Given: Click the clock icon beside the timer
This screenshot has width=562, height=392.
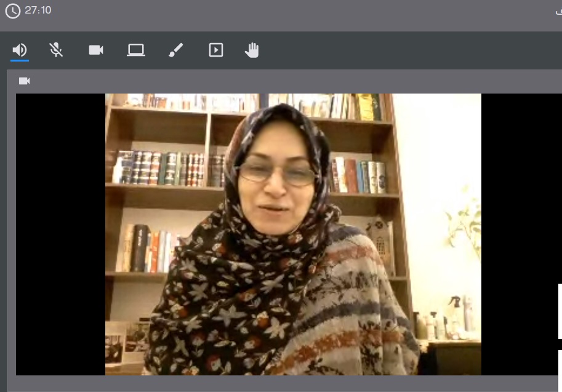Looking at the screenshot, I should [12, 11].
